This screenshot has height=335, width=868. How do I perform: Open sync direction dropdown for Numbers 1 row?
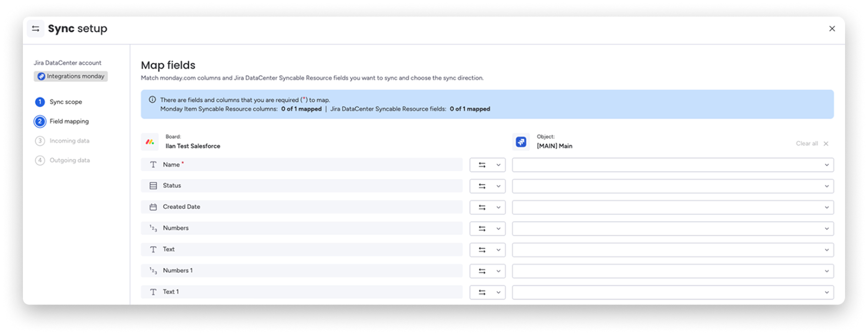[x=487, y=271]
